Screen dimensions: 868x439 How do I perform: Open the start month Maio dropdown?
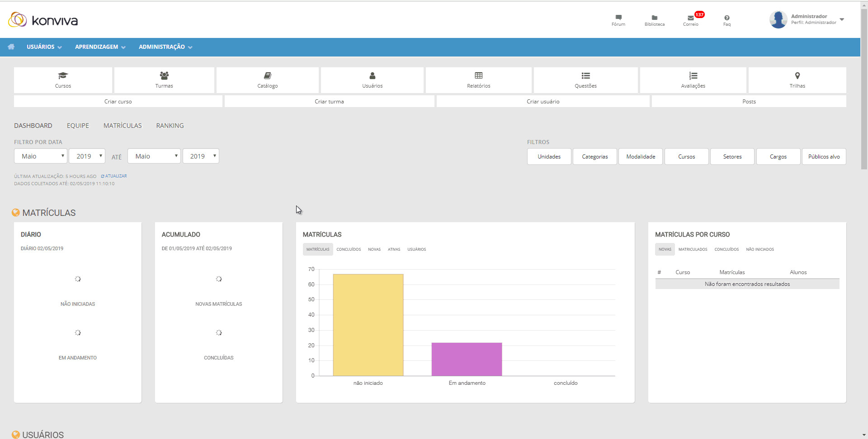coord(41,156)
